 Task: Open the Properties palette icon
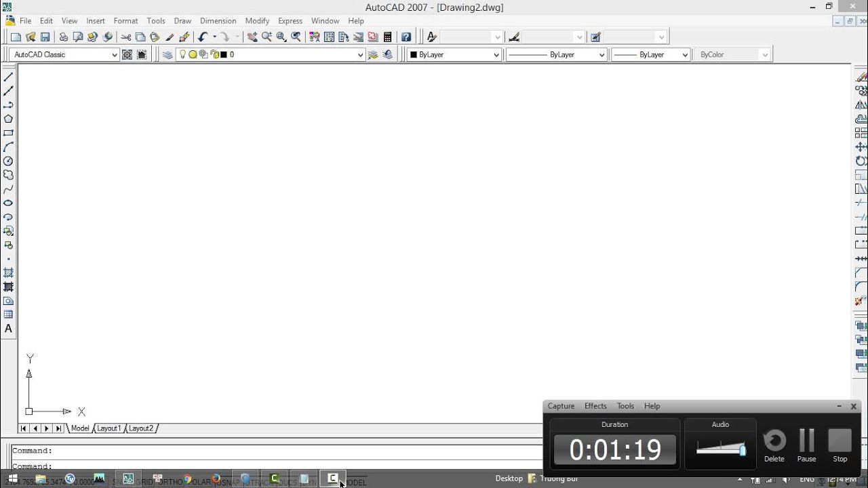tap(315, 37)
